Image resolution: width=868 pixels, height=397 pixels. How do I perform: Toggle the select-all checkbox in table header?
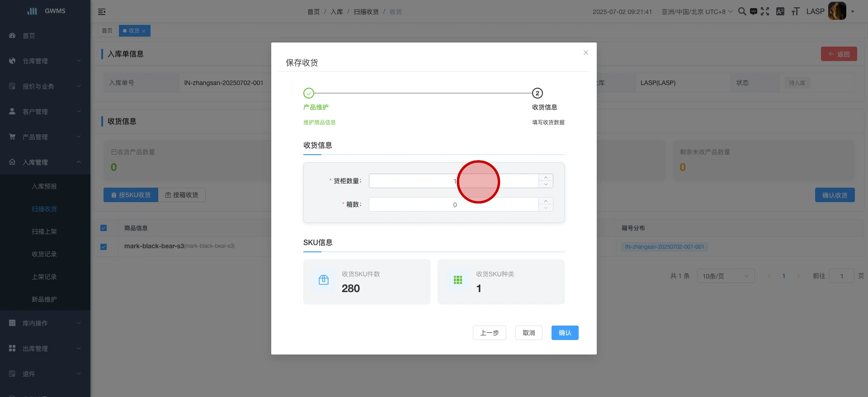click(104, 228)
